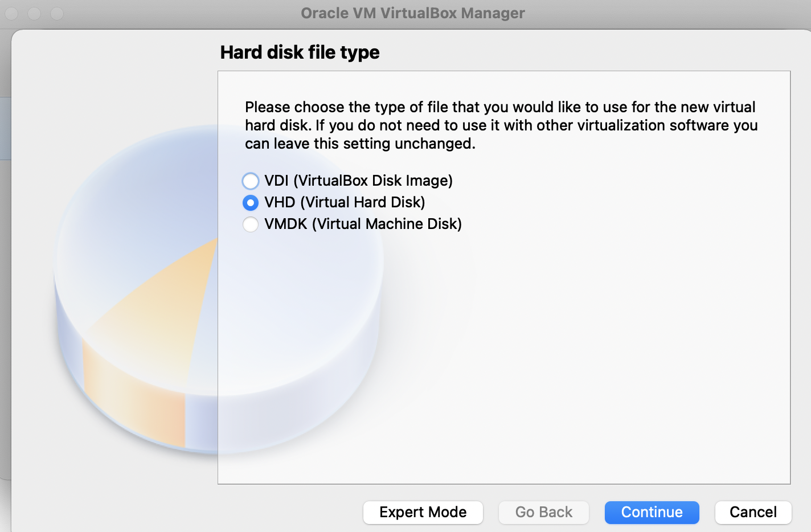Click the zoom window button in title bar
Viewport: 811px width, 532px height.
(x=57, y=13)
